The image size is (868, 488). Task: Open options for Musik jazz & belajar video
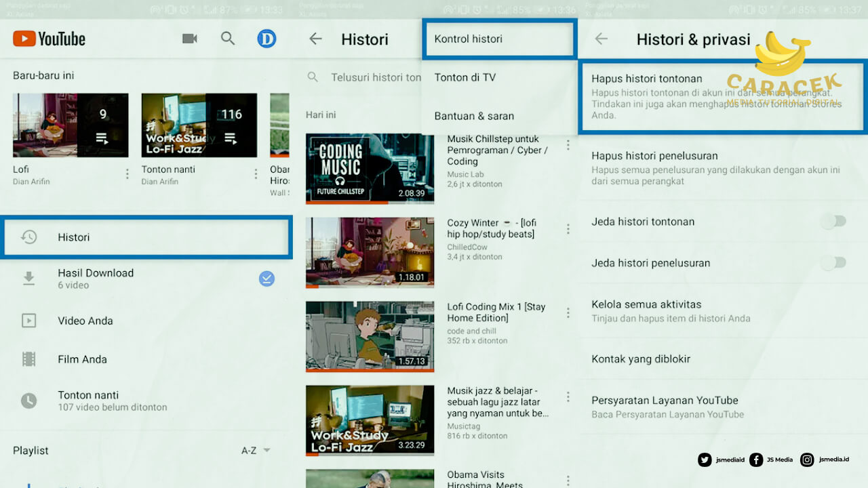tap(568, 397)
